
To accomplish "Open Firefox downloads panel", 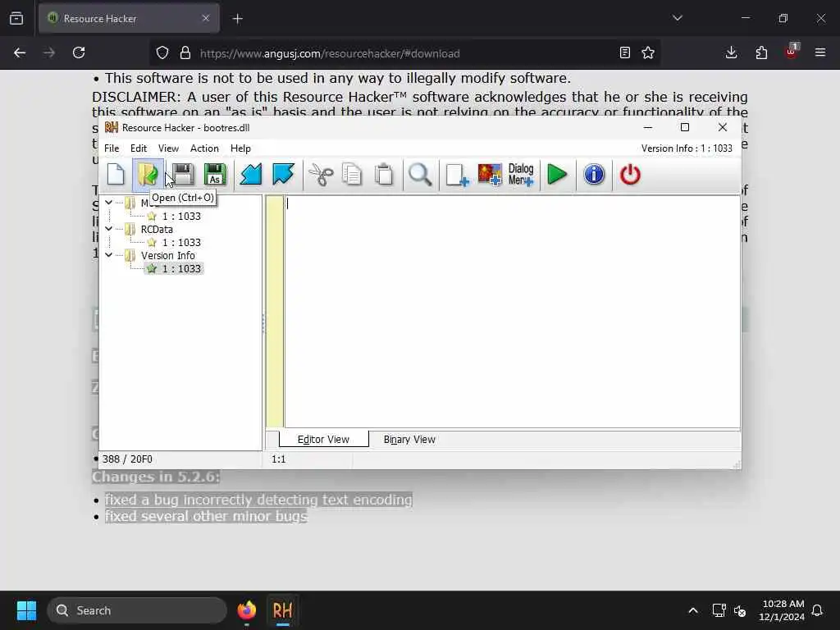I will (731, 52).
